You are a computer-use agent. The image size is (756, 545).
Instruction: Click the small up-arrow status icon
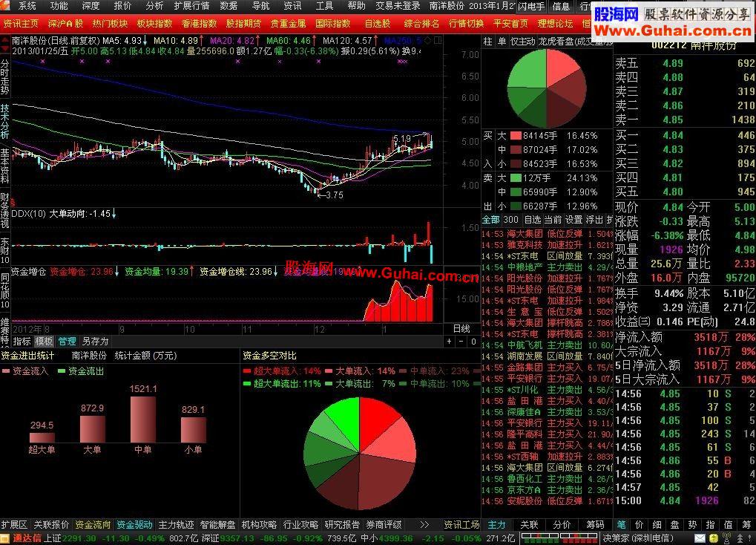(x=740, y=538)
